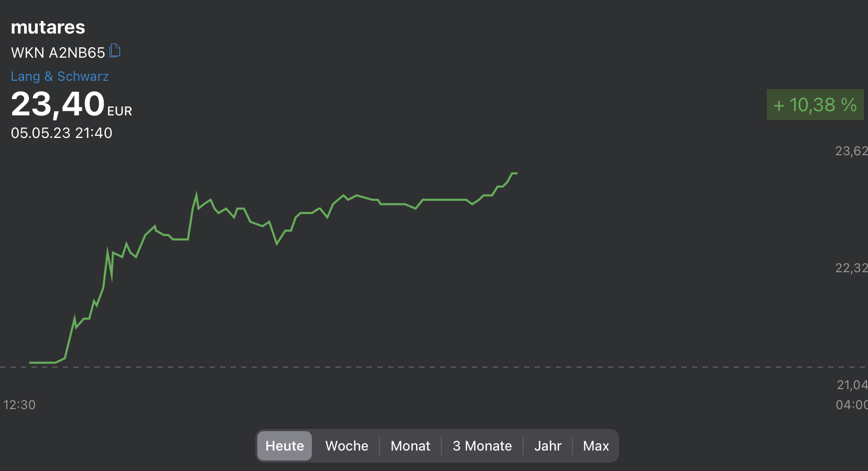The height and width of the screenshot is (471, 868).
Task: Click the 23,40 EUR price value
Action: click(x=58, y=104)
